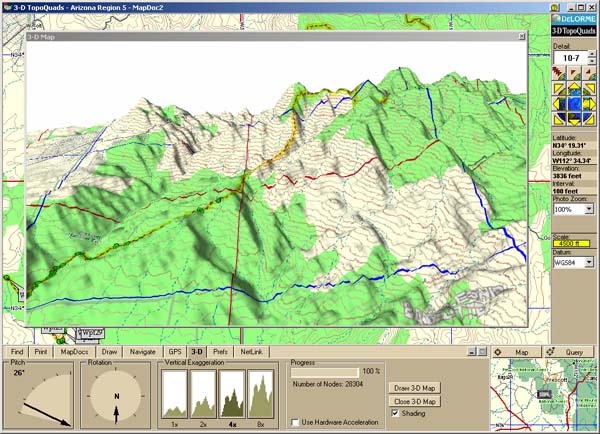The image size is (600, 434).
Task: Minimize the bottom tab panel
Action: [x=472, y=351]
